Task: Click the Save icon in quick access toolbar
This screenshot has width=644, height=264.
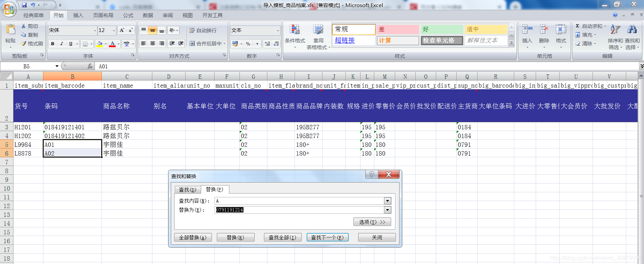Action: tap(24, 5)
